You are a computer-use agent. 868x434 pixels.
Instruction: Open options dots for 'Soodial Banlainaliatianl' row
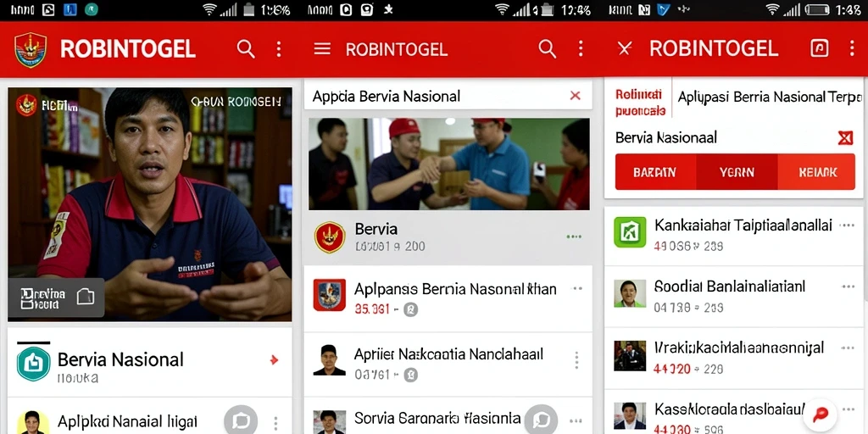[x=848, y=287]
